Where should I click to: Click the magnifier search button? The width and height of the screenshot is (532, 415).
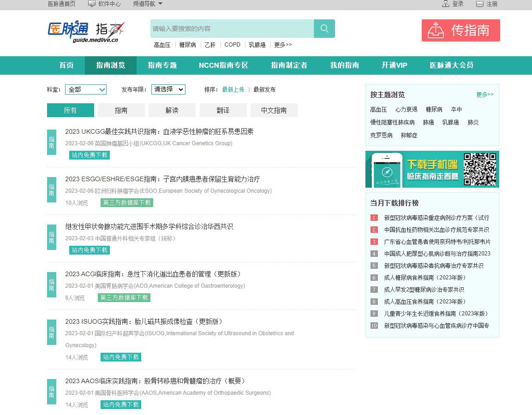(324, 29)
